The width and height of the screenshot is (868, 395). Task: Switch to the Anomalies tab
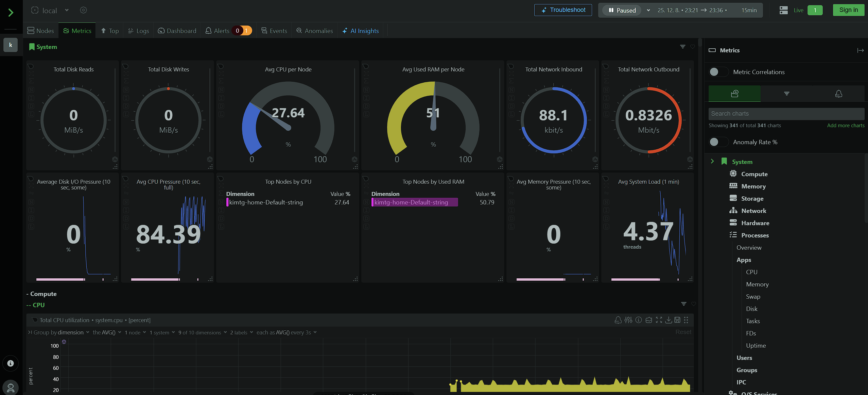(x=314, y=31)
